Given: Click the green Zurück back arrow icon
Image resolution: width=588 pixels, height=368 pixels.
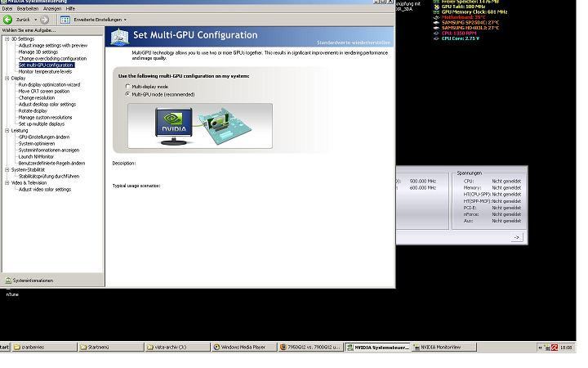Looking at the screenshot, I should pos(7,19).
